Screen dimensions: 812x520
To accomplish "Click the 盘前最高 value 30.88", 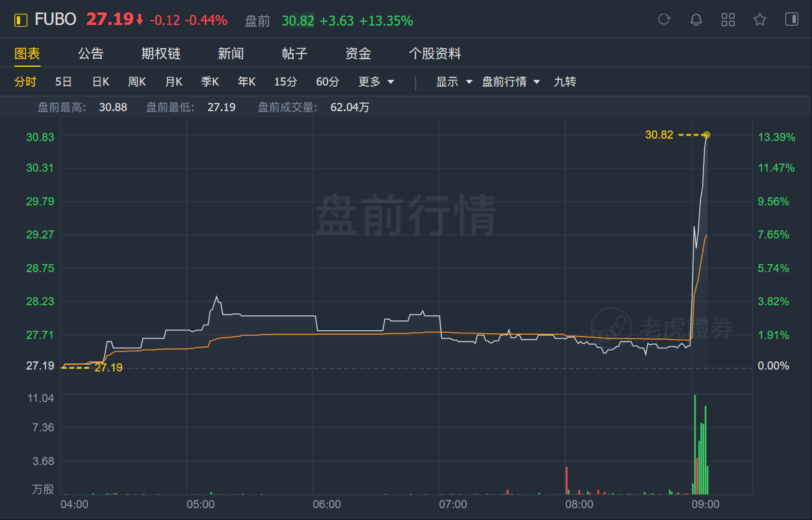I will tap(113, 107).
